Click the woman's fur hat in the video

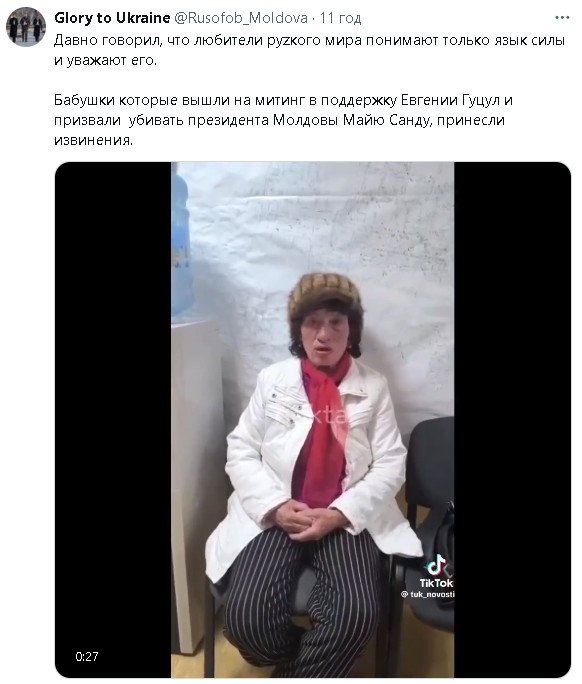pyautogui.click(x=324, y=297)
